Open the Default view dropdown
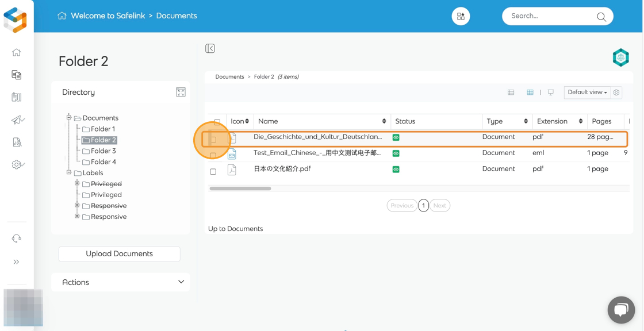644x331 pixels. (587, 93)
